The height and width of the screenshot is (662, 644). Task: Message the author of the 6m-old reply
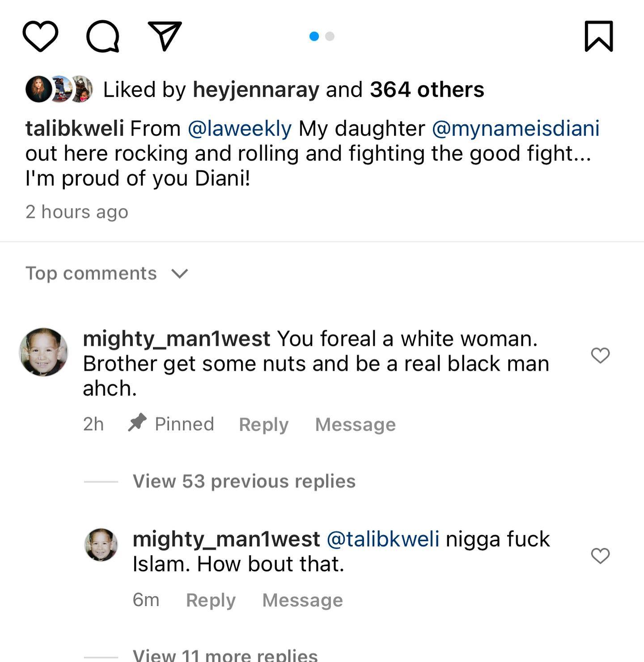pyautogui.click(x=302, y=600)
